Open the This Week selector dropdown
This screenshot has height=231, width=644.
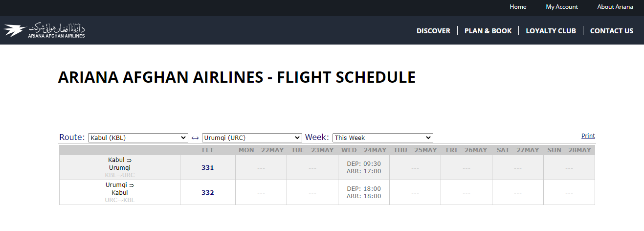click(382, 138)
